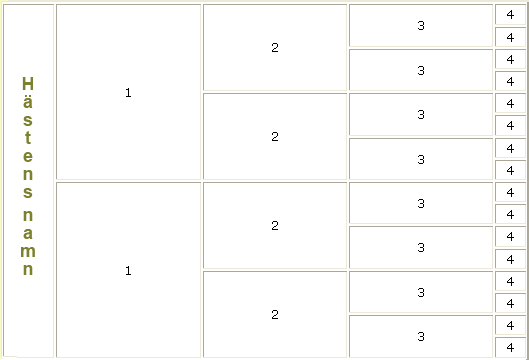
Task: Click the third cell labeled 2 from top
Action: (275, 225)
